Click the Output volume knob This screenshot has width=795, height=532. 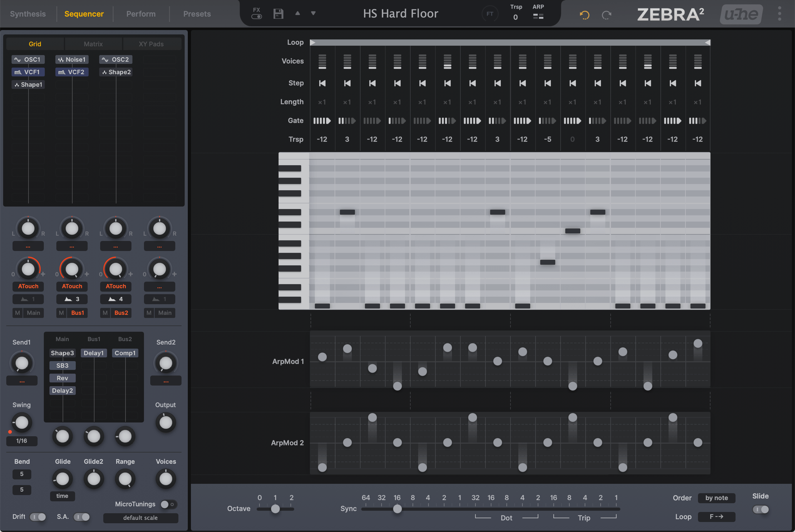166,422
